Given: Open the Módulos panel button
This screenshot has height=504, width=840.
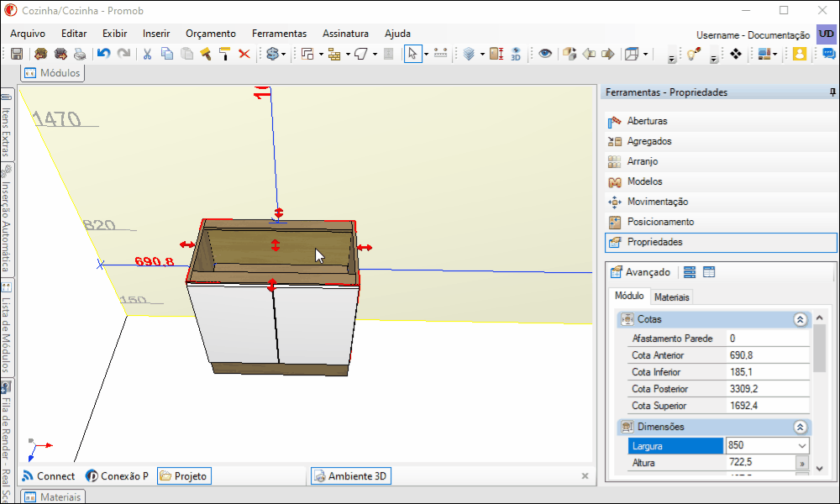Looking at the screenshot, I should point(52,73).
